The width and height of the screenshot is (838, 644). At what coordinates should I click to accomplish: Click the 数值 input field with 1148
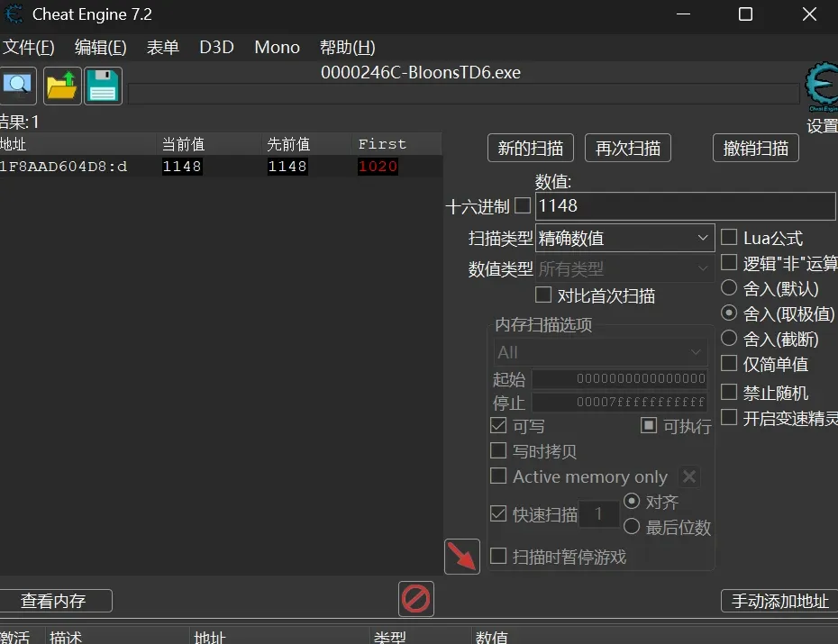(685, 206)
